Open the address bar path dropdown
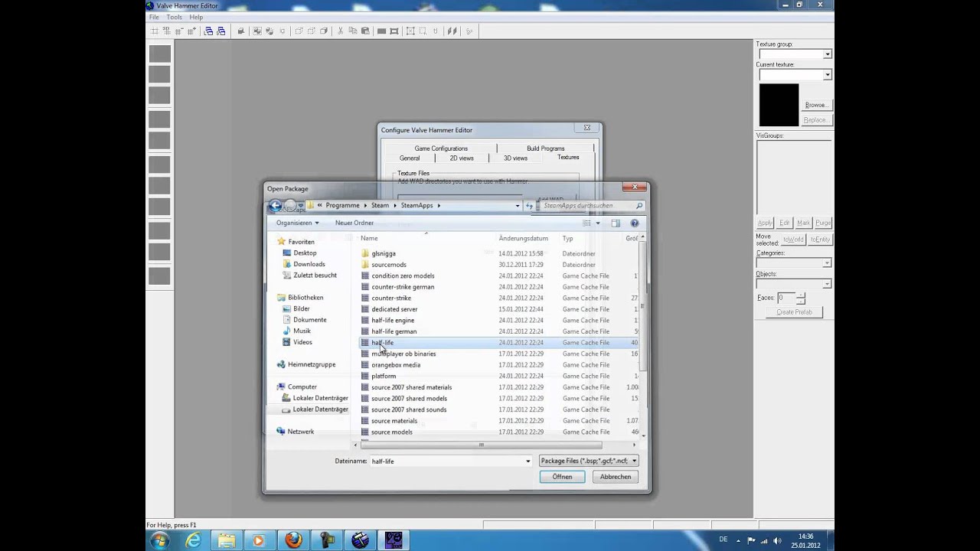The height and width of the screenshot is (551, 980). (518, 205)
